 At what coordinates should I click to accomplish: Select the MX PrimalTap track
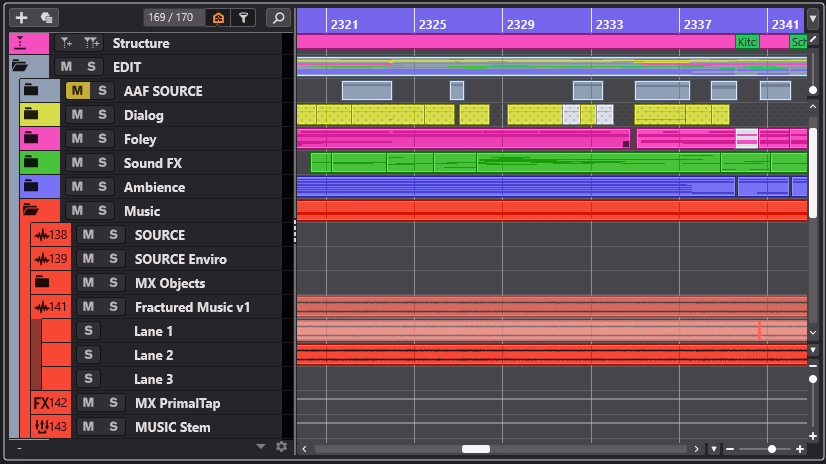178,403
